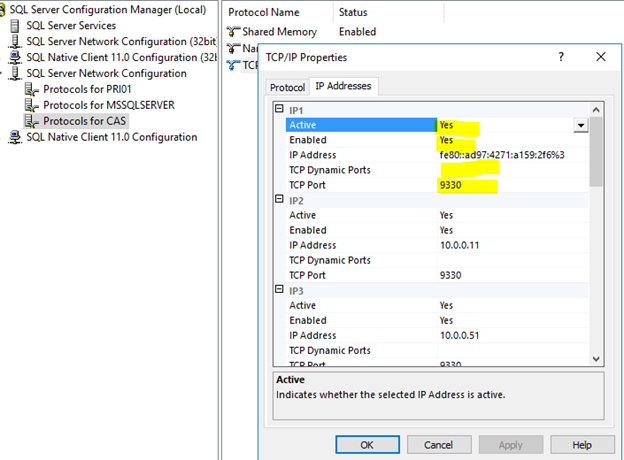Click the fe80::ad97:4271:a159:2f6%3 address value

502,155
